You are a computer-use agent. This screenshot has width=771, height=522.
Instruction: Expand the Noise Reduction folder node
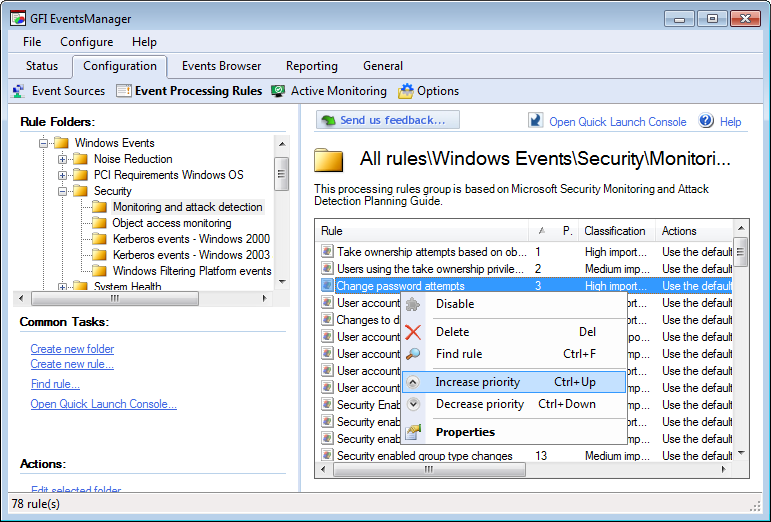click(62, 159)
